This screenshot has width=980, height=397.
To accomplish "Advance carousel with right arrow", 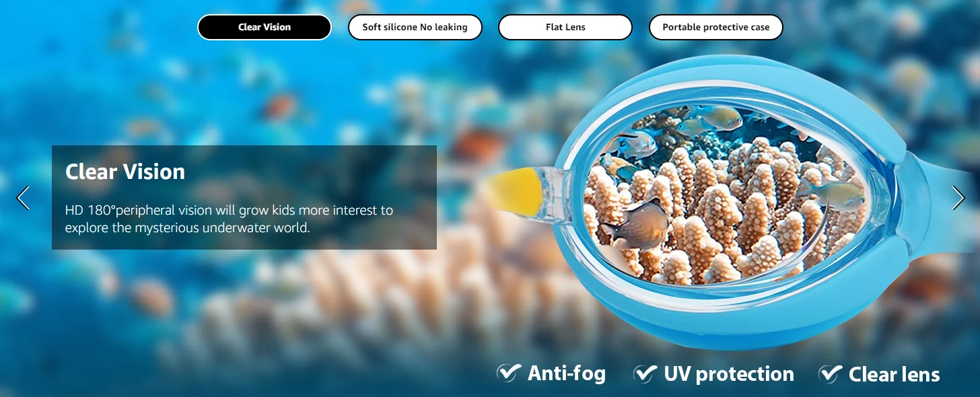I will (x=958, y=198).
